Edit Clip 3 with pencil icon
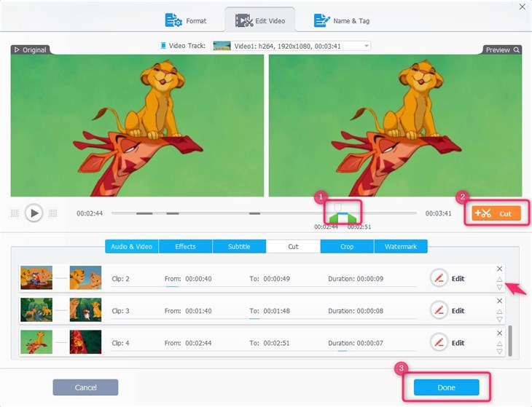532x407 pixels. coord(439,310)
